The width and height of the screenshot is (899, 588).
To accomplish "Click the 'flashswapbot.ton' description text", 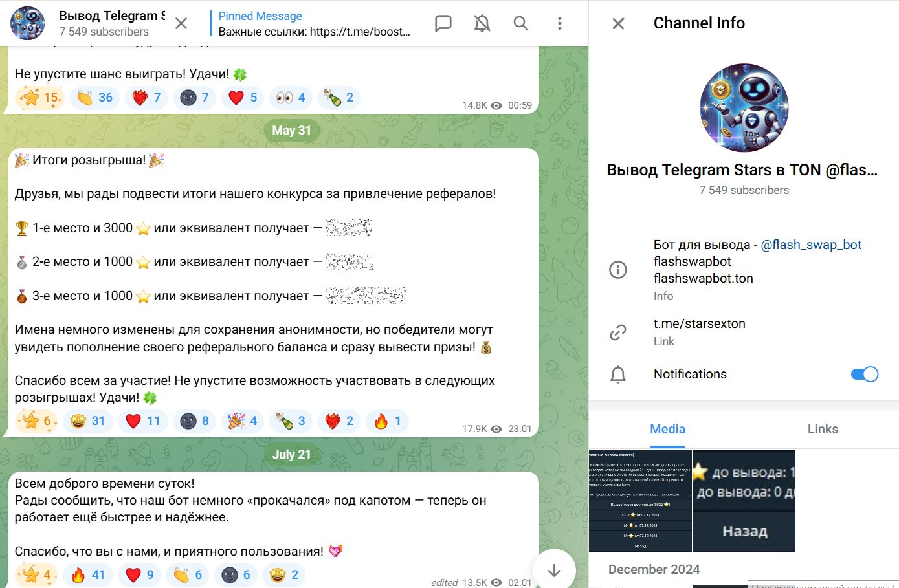I will click(x=704, y=278).
